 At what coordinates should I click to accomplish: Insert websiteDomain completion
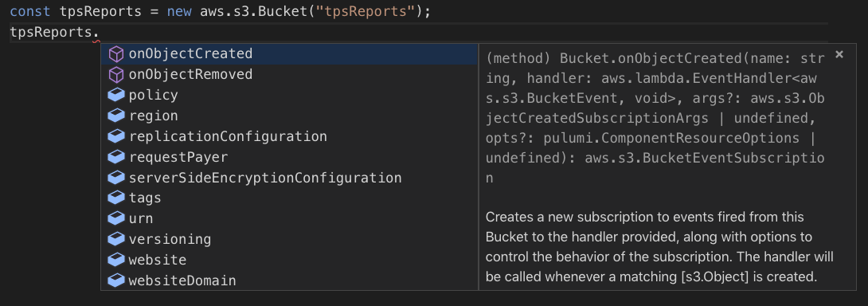point(289,280)
